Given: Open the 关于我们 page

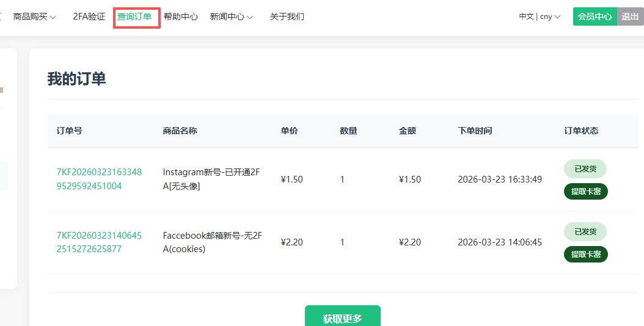Looking at the screenshot, I should [287, 16].
